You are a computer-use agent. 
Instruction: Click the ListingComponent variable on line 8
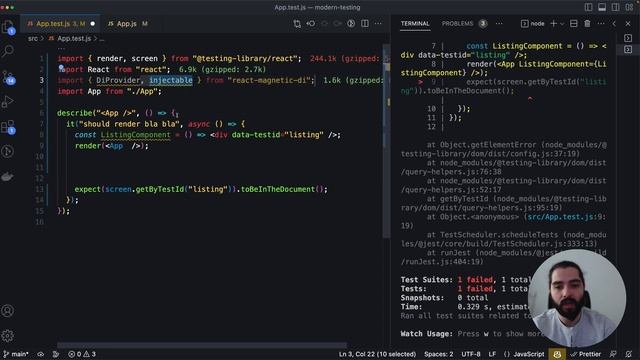(136, 135)
